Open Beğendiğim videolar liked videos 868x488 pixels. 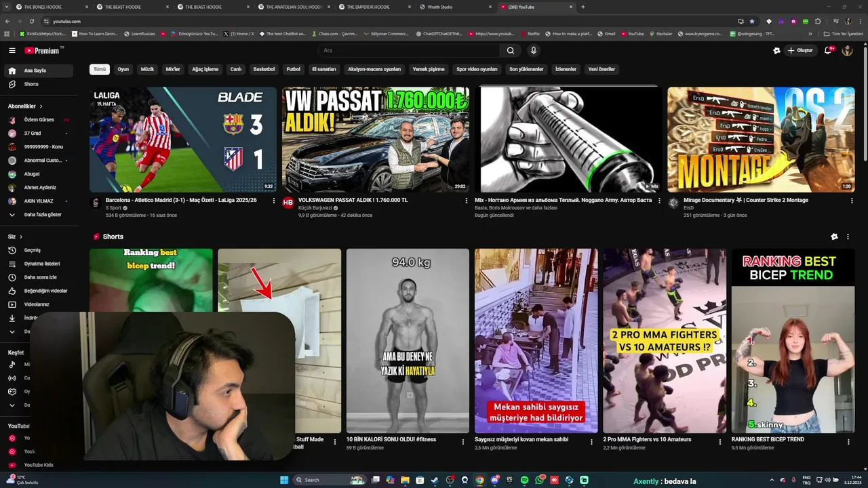point(39,291)
